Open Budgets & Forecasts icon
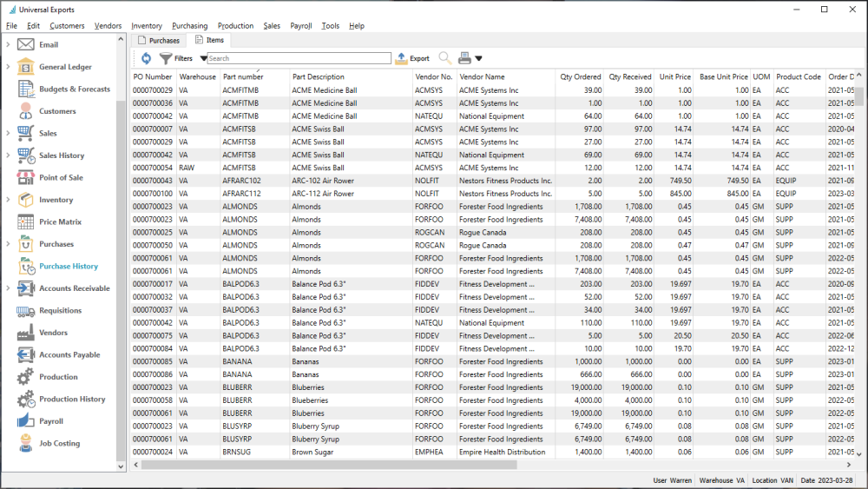 (25, 89)
